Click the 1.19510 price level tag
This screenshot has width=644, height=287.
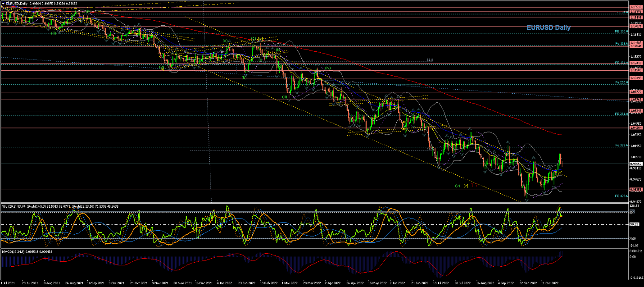pos(636,7)
